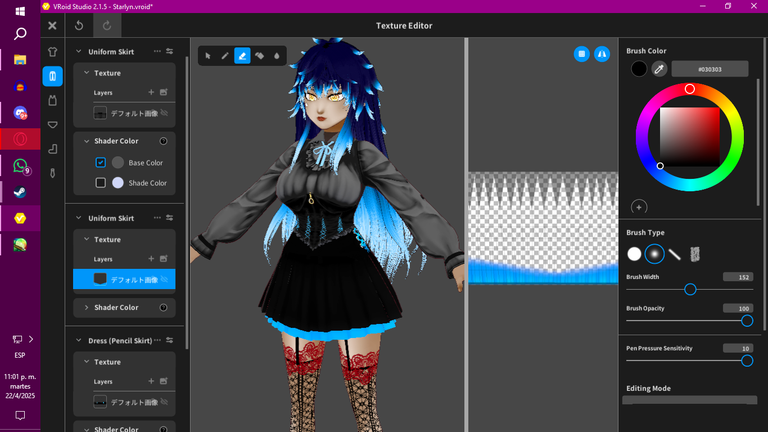
Task: Import image layer in first Uniform Skirt
Action: click(164, 92)
